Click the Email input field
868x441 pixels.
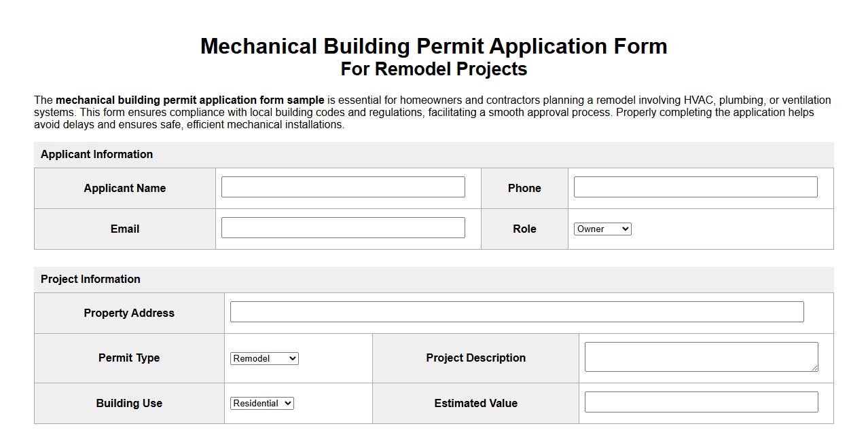click(x=343, y=227)
